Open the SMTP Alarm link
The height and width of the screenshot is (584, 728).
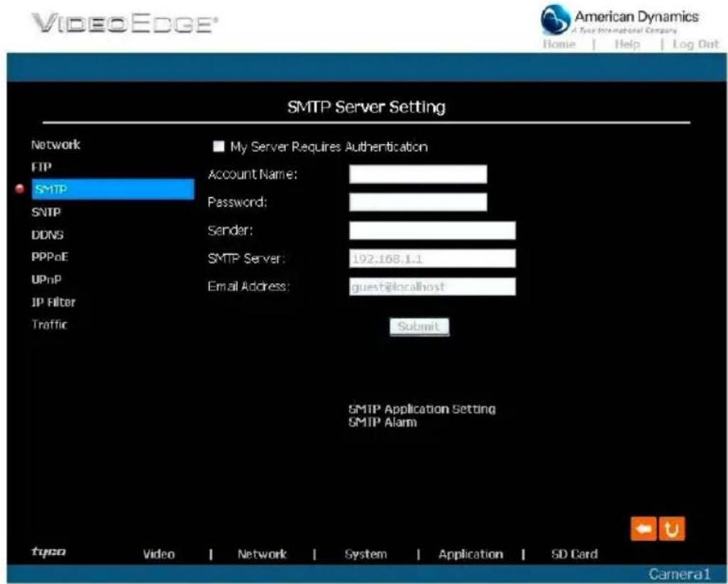click(382, 422)
